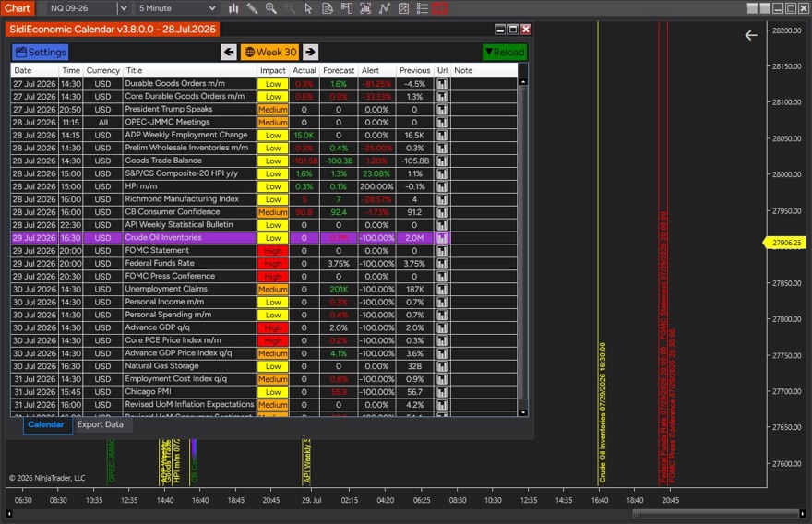Go to next week arrow
Screen dimensions: 812x524
point(310,52)
